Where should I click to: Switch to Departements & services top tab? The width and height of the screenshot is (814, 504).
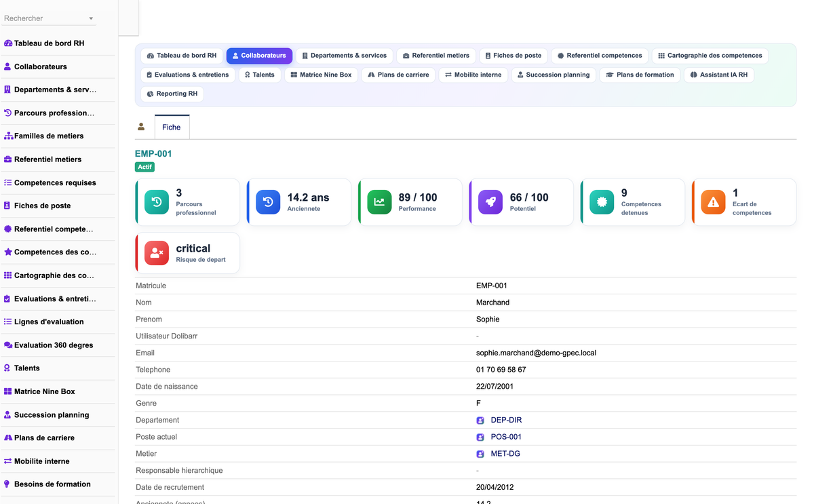coord(345,56)
